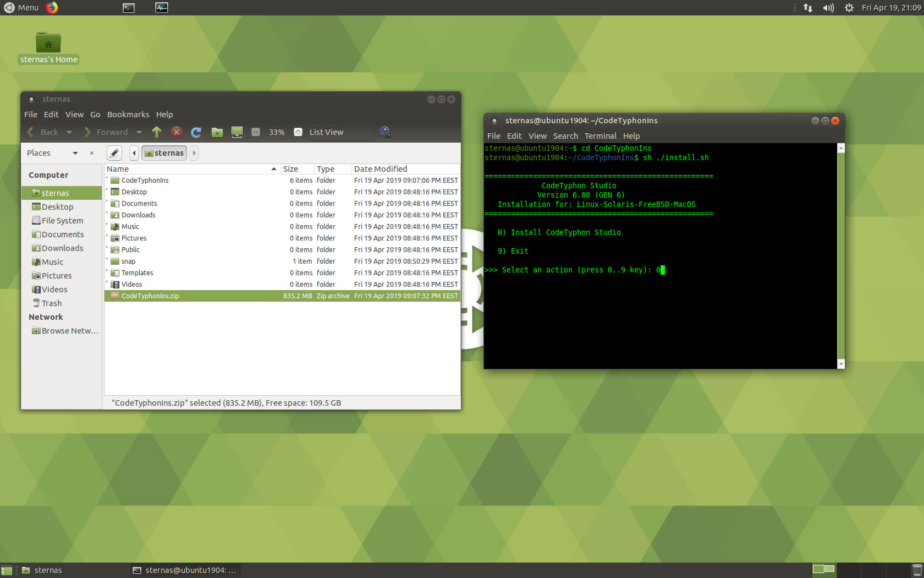
Task: Select the CodeTyphonIns.zip file row
Action: (282, 296)
